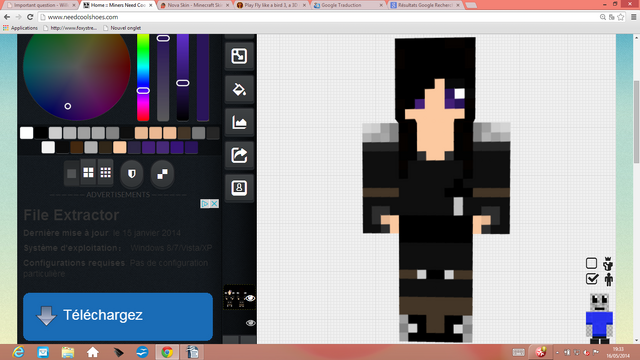The width and height of the screenshot is (640, 360).
Task: Activate the checkerboard dither tool
Action: click(162, 174)
